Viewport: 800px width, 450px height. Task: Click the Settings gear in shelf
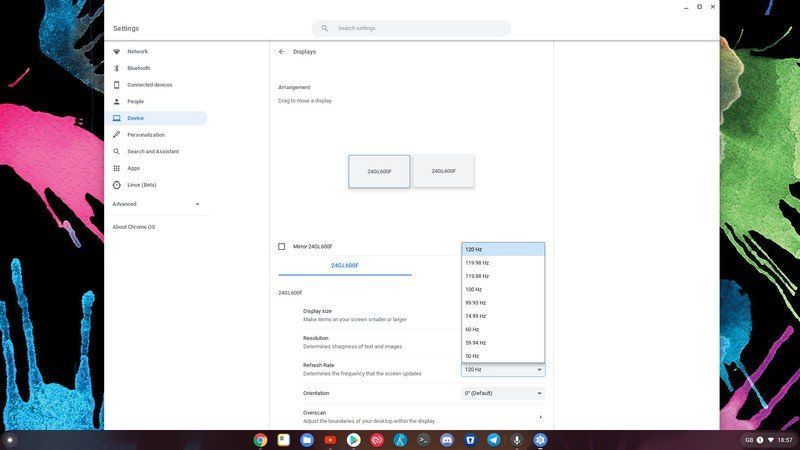540,440
